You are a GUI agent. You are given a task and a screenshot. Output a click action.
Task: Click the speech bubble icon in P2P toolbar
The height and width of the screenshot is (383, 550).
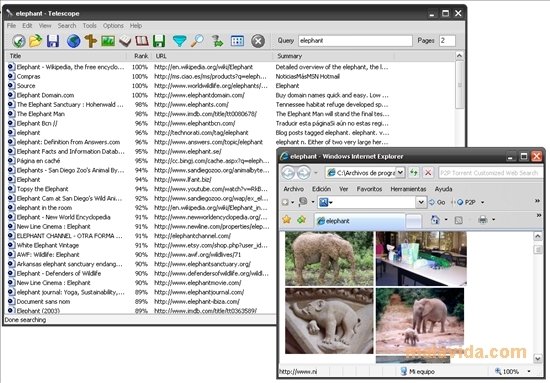pyautogui.click(x=303, y=202)
